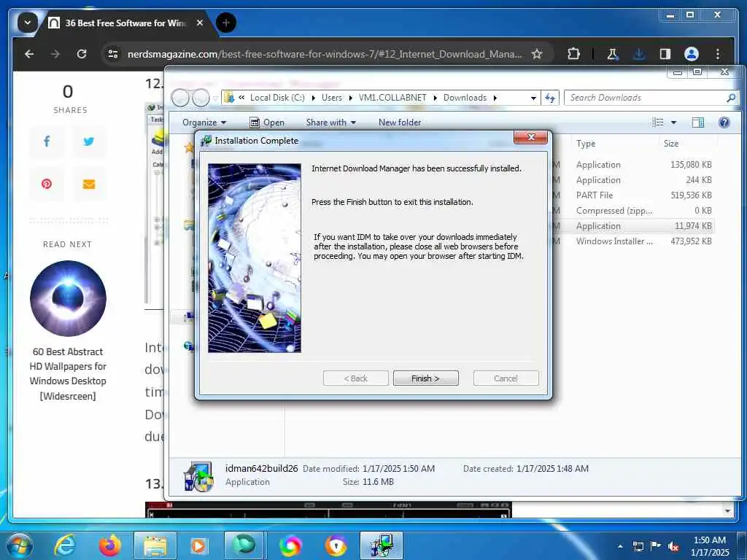Share article via email icon

(x=88, y=184)
